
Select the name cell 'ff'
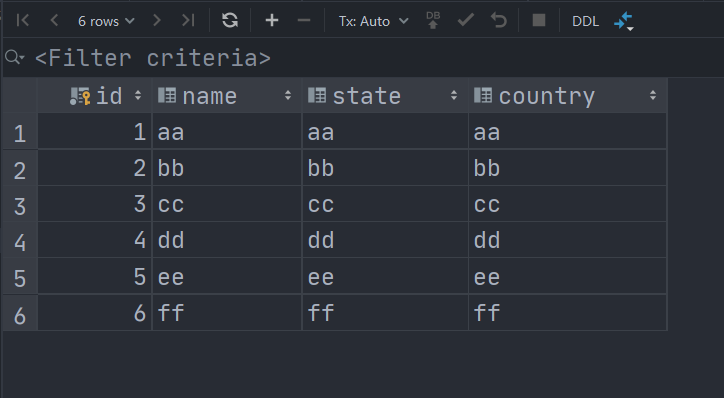(227, 313)
